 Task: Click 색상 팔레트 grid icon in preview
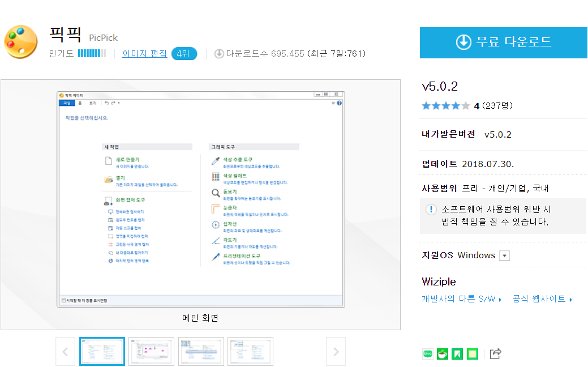(216, 177)
